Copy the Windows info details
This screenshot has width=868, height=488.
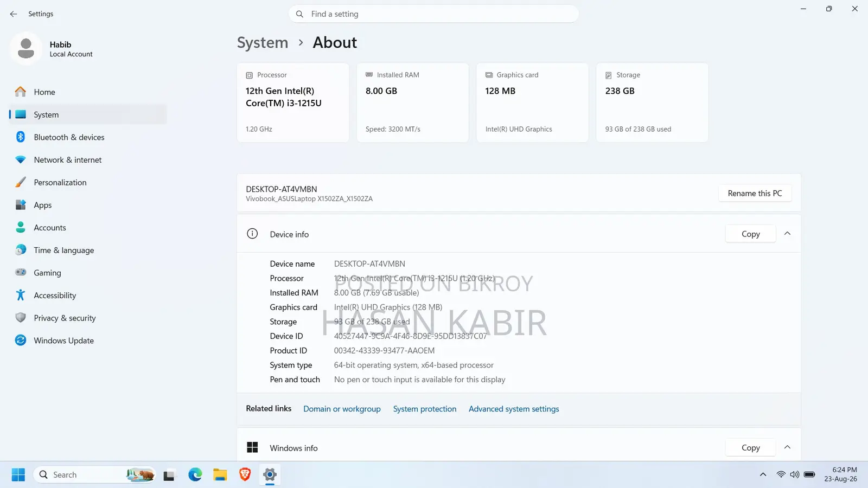point(750,447)
